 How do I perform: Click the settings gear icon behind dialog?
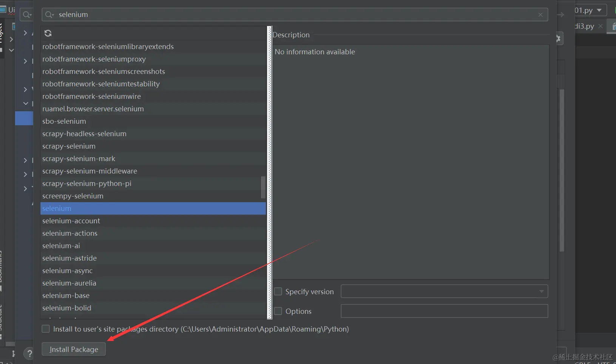(558, 38)
